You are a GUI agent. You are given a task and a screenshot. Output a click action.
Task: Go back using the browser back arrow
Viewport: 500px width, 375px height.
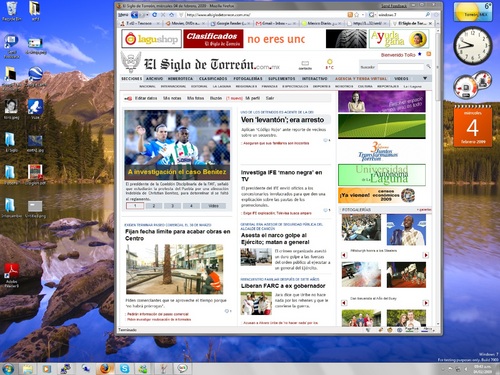point(134,15)
